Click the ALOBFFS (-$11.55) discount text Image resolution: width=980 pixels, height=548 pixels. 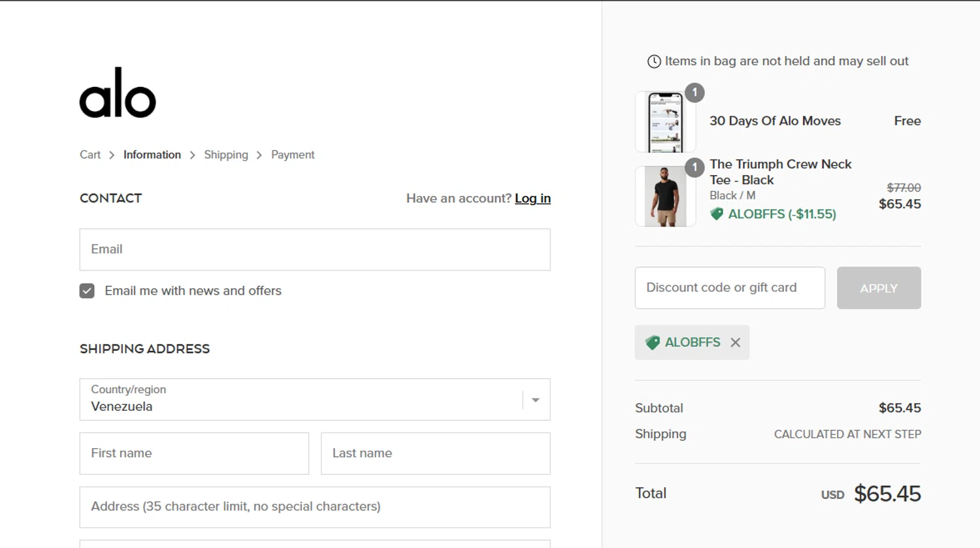coord(782,214)
